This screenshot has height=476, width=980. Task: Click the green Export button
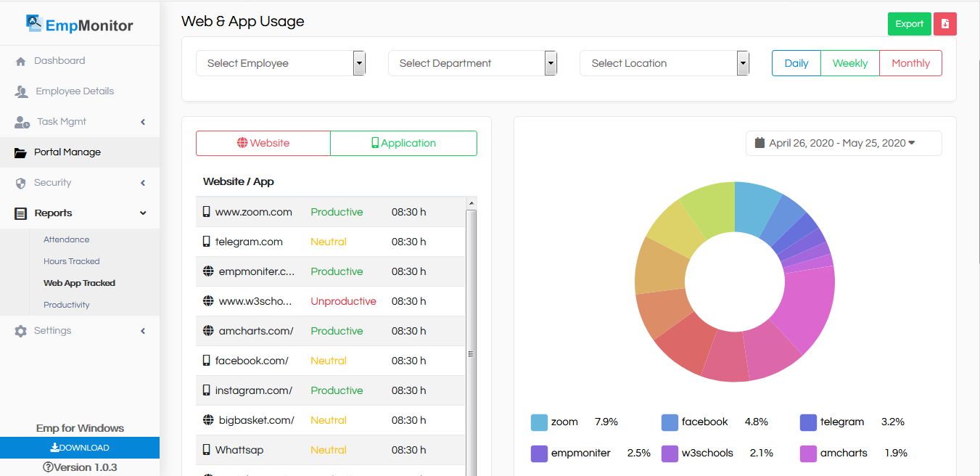click(909, 24)
